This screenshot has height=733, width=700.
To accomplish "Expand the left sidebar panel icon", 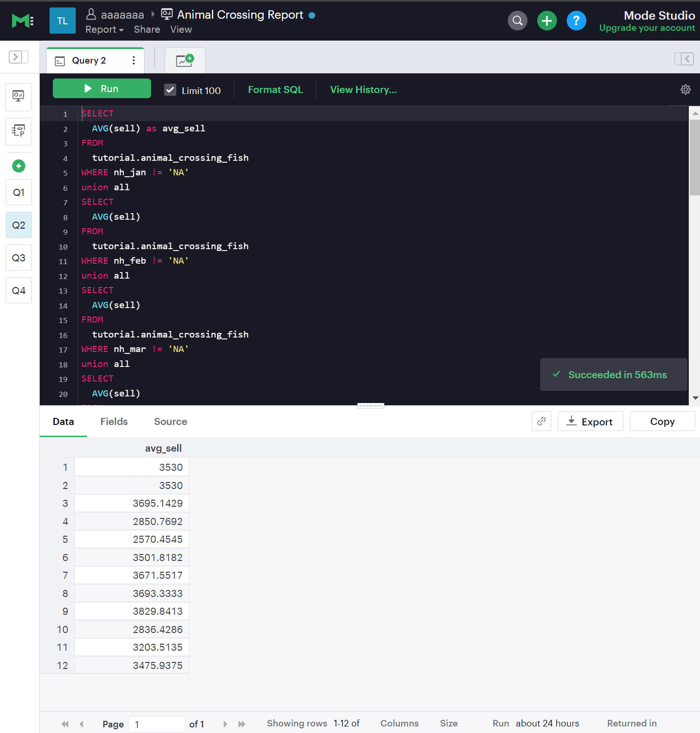I will [x=19, y=57].
